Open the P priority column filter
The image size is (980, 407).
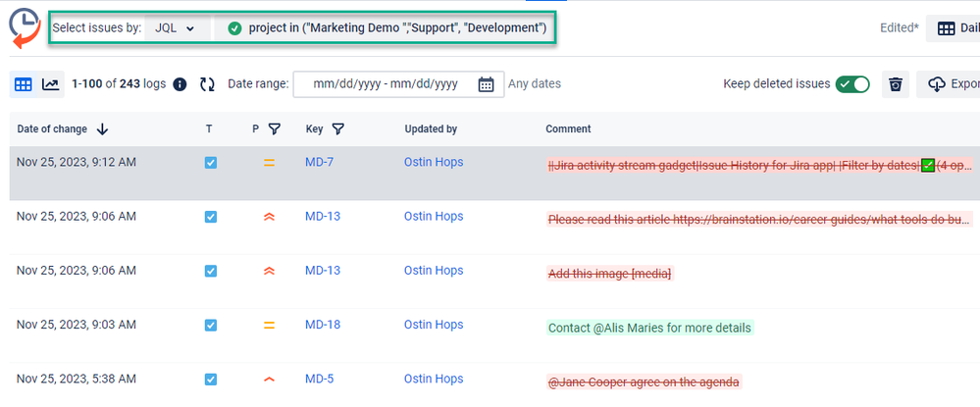coord(275,129)
